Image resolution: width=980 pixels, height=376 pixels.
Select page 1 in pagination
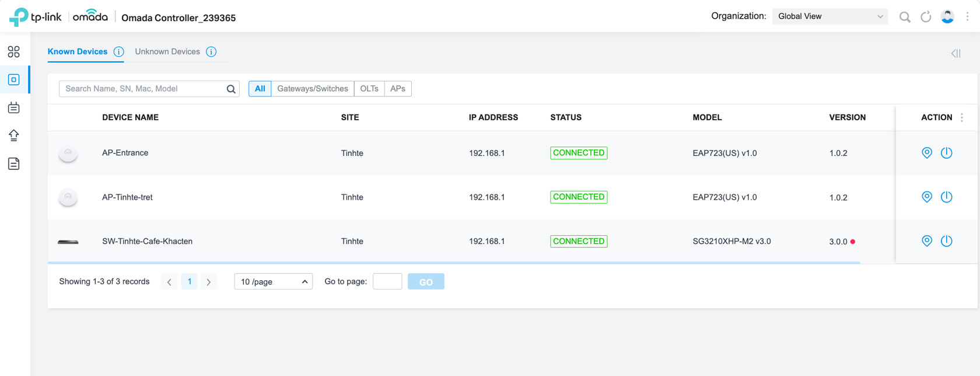click(189, 281)
